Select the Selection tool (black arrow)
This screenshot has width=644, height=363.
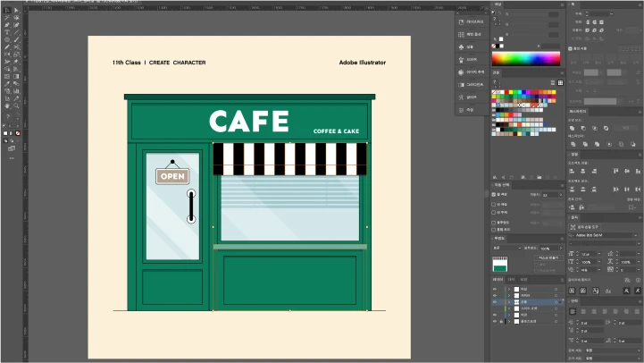(7, 10)
